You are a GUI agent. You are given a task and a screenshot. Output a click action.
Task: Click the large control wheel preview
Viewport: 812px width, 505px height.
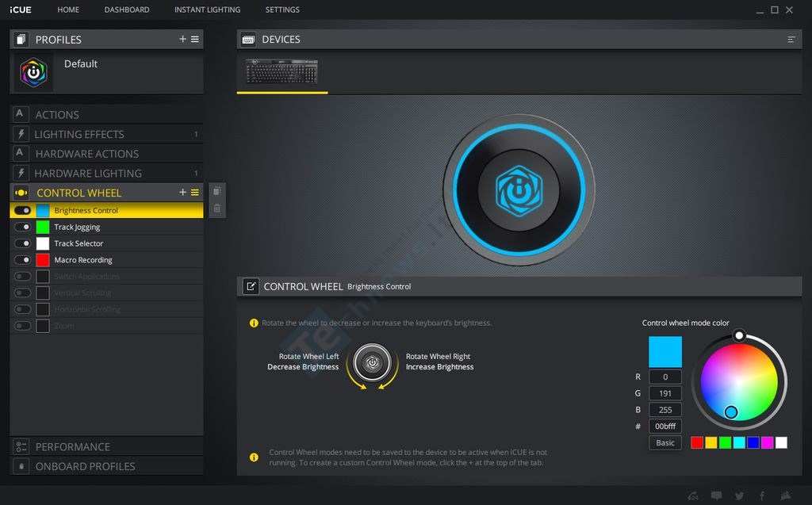519,190
